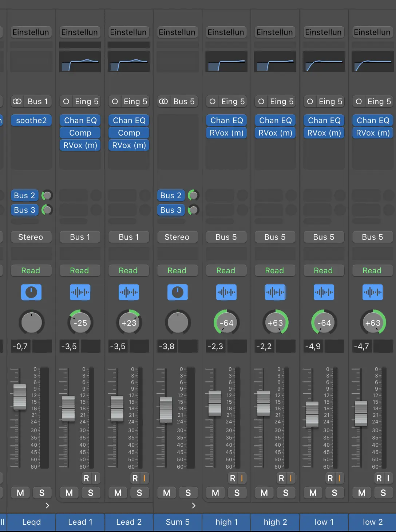Open the EQ curve display on Lead 2
This screenshot has width=396, height=532.
pos(129,62)
